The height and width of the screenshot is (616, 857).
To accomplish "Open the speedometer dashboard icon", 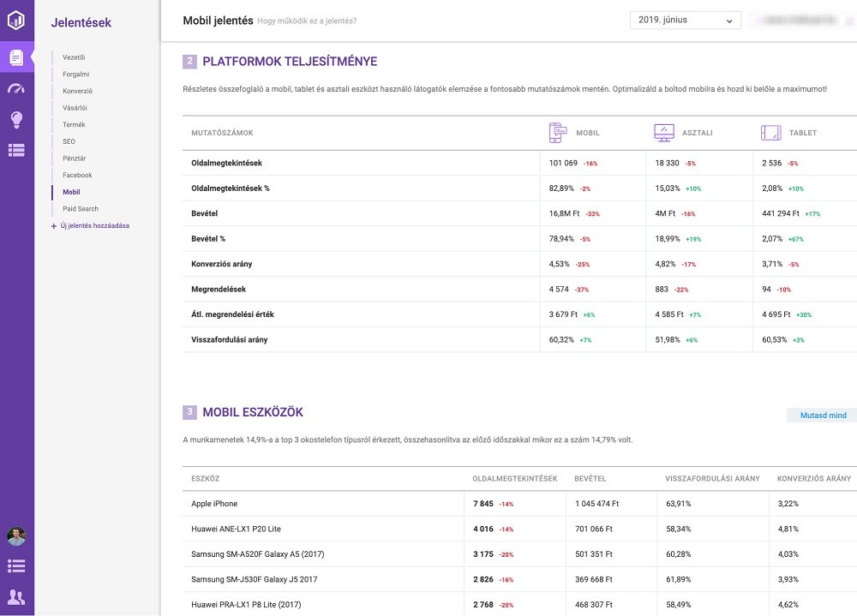I will click(16, 88).
